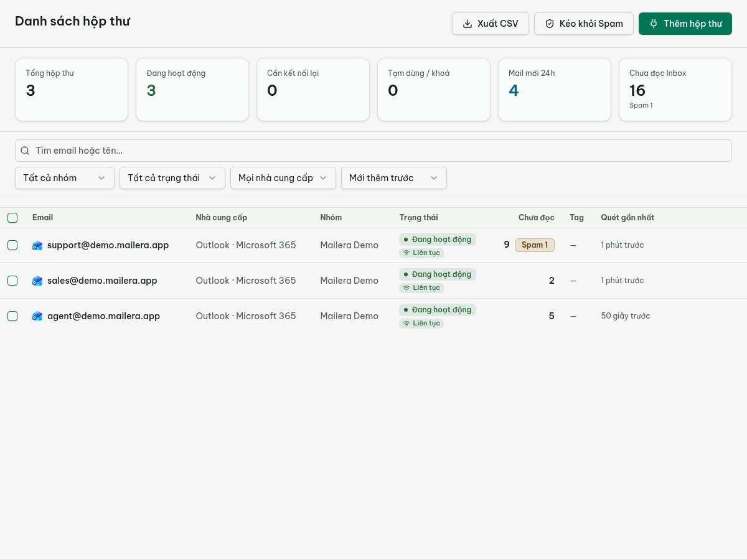Click the Chưa đọc column header
This screenshot has height=560, width=747.
tap(537, 218)
